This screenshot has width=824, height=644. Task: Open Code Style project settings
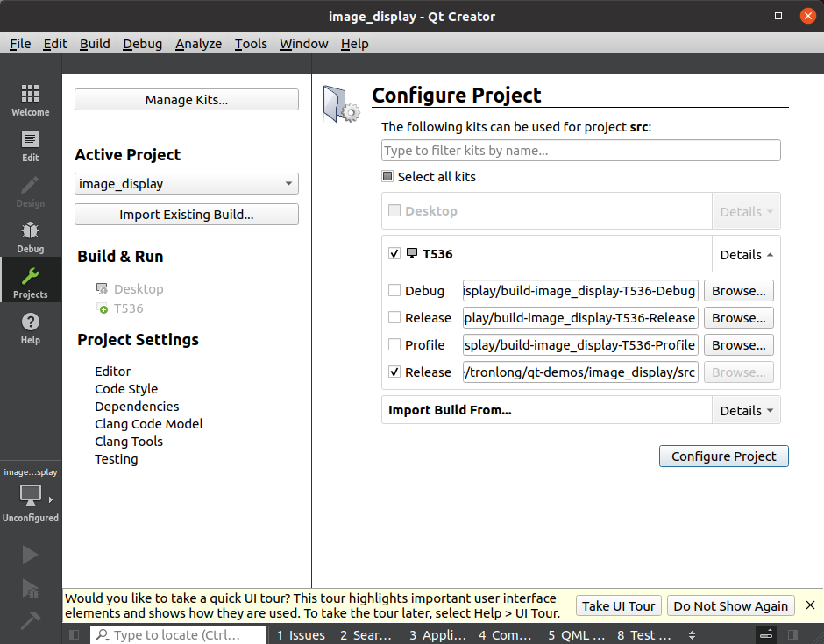click(126, 389)
